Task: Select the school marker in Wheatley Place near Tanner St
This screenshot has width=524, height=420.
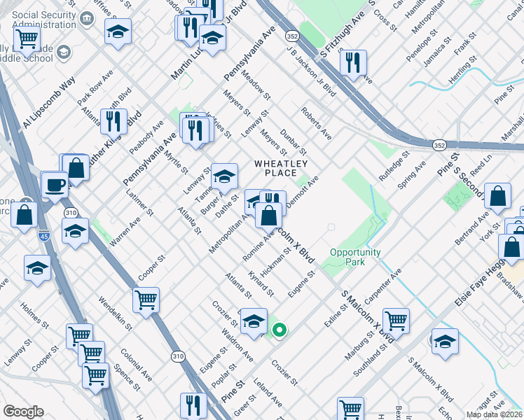Action: tap(224, 176)
